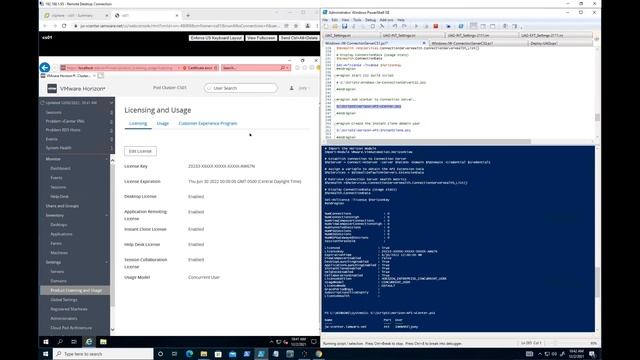The image size is (640, 360).
Task: Open the View menu in PowerShell ISE
Action: coord(345,20)
